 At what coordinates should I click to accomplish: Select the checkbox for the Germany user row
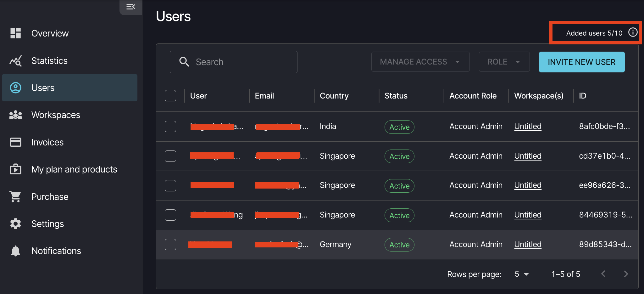[x=170, y=245]
